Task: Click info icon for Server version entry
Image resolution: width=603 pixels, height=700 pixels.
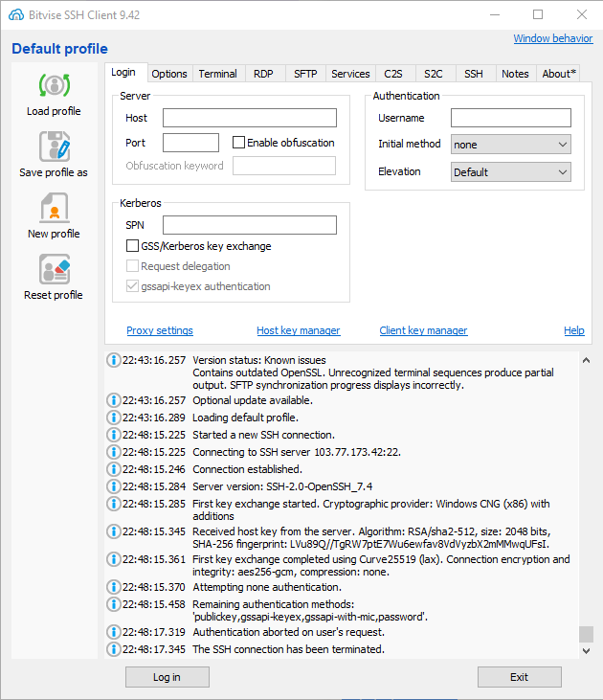Action: point(113,486)
